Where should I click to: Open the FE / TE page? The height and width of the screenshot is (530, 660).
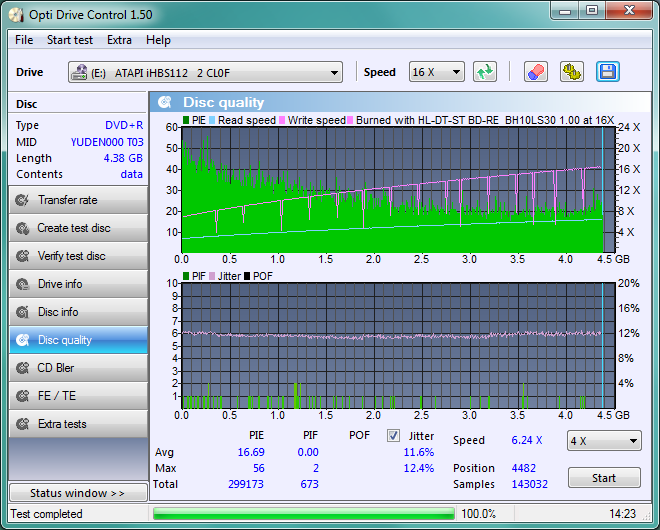(x=78, y=396)
